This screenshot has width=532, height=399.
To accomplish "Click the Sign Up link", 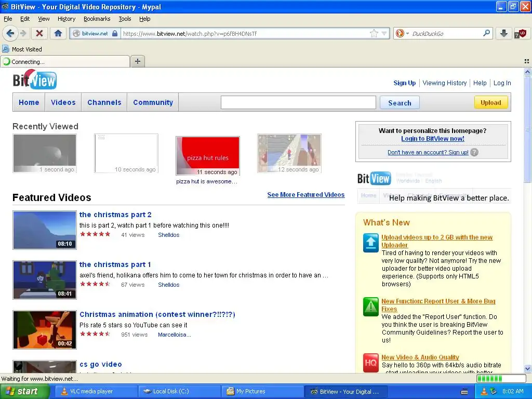I will (404, 83).
